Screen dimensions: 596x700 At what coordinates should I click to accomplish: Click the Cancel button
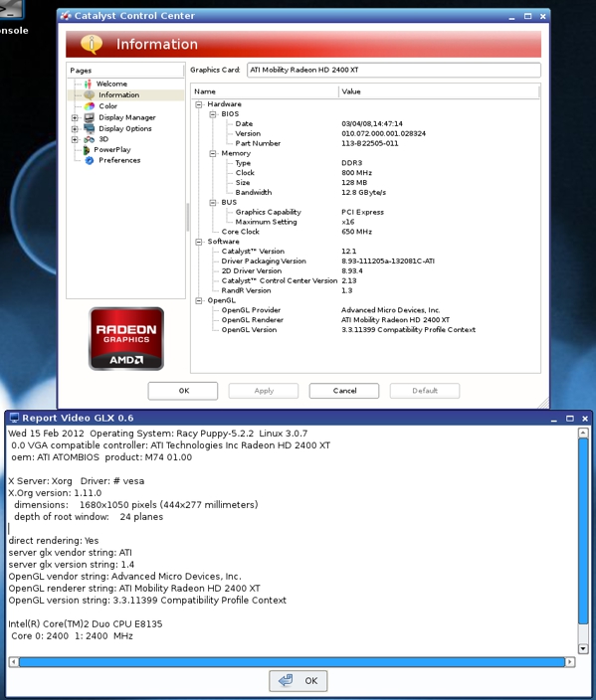coord(344,391)
